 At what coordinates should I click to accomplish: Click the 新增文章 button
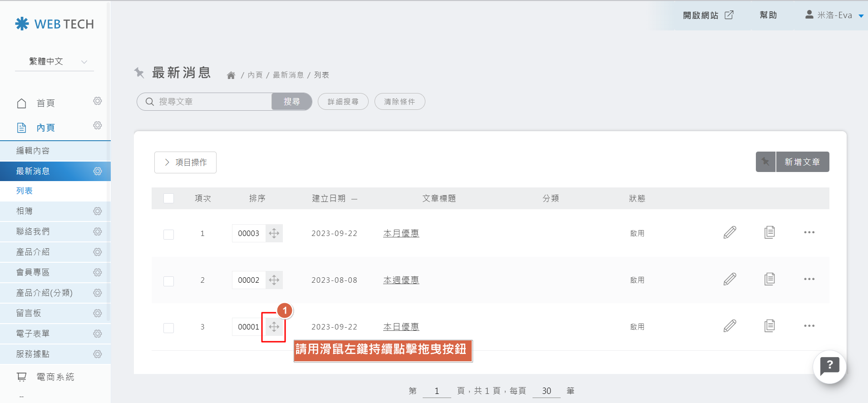802,162
